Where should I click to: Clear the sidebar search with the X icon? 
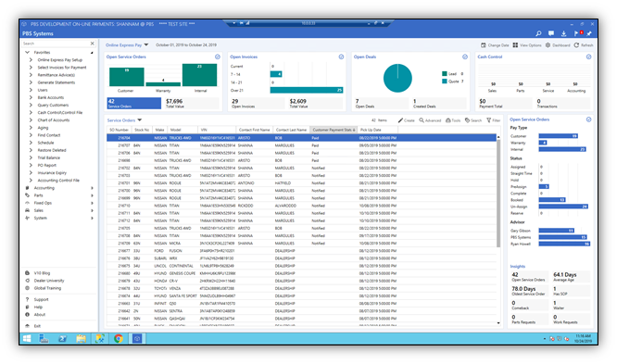click(92, 44)
